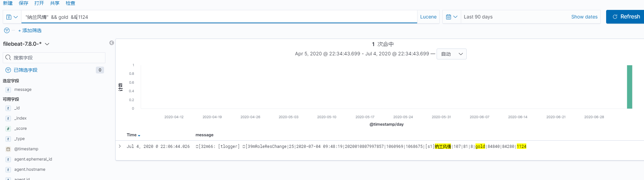The height and width of the screenshot is (180, 644).
Task: Open the 新建 menu item
Action: pos(8,3)
